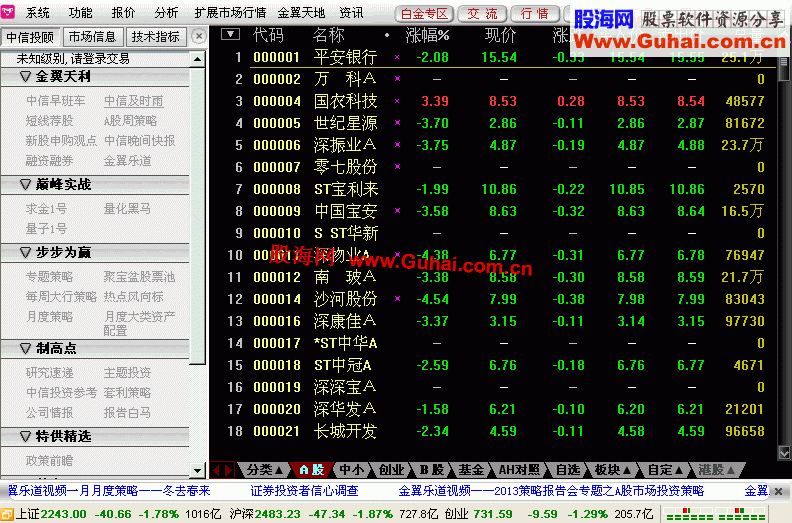The height and width of the screenshot is (523, 792).
Task: Open the 报价 menu
Action: click(124, 13)
